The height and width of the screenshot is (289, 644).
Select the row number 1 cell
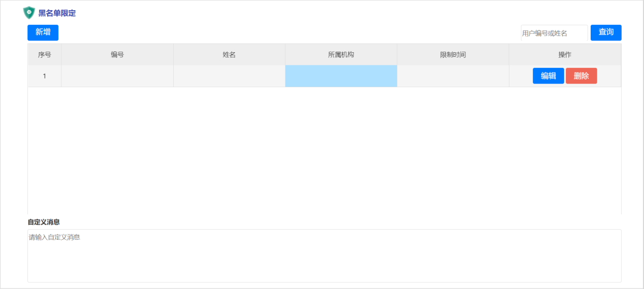point(45,76)
